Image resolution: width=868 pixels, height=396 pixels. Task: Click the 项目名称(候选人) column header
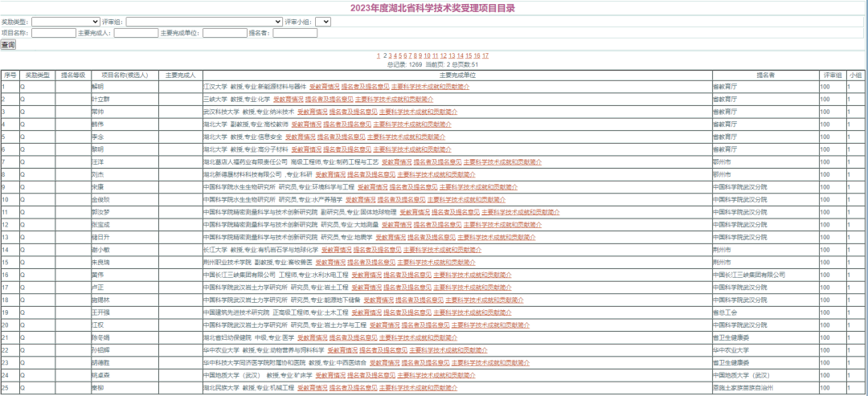(125, 75)
